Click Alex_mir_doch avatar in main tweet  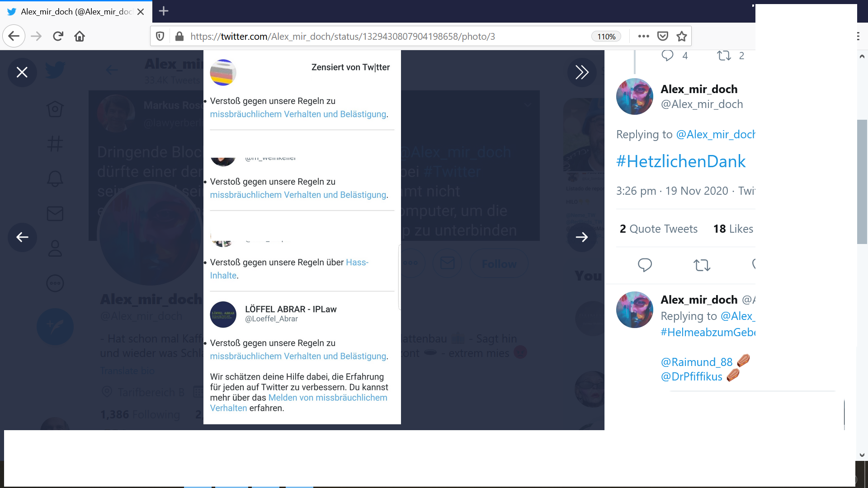(x=634, y=96)
